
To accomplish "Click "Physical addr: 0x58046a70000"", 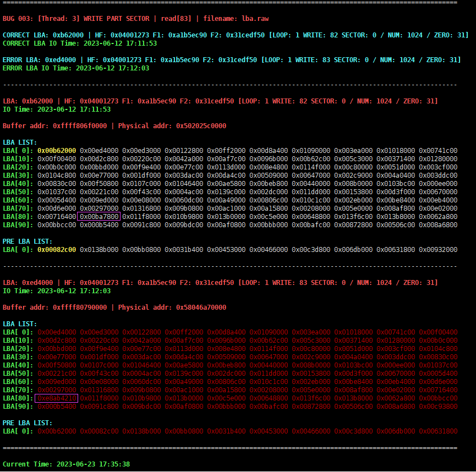I will (172, 307).
